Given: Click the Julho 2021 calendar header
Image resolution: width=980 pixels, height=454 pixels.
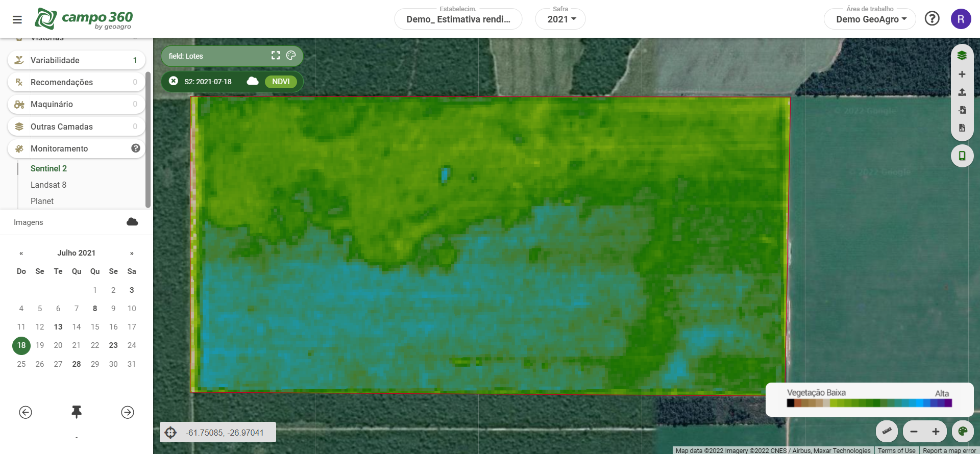Looking at the screenshot, I should [x=77, y=253].
